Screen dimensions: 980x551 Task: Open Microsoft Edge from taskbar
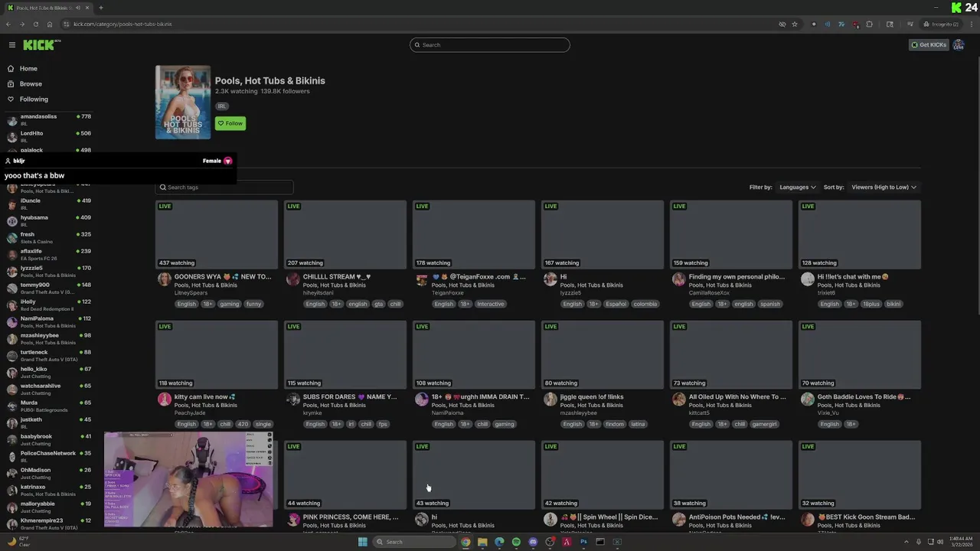[499, 542]
